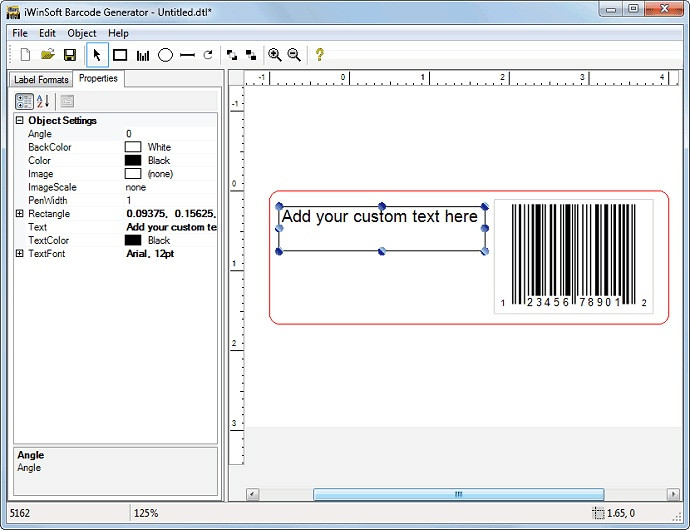Click the horizontal scrollbar thumb
The image size is (690, 530).
(x=459, y=494)
